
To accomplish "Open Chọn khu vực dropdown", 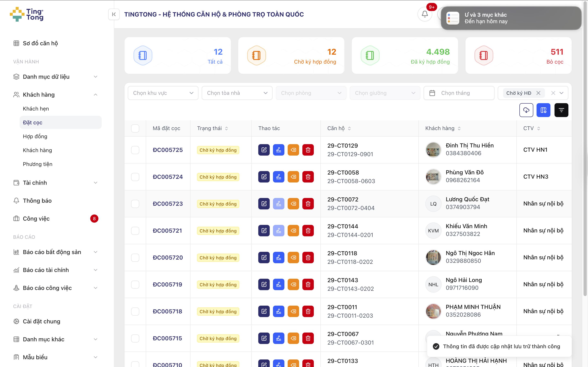I will click(163, 93).
